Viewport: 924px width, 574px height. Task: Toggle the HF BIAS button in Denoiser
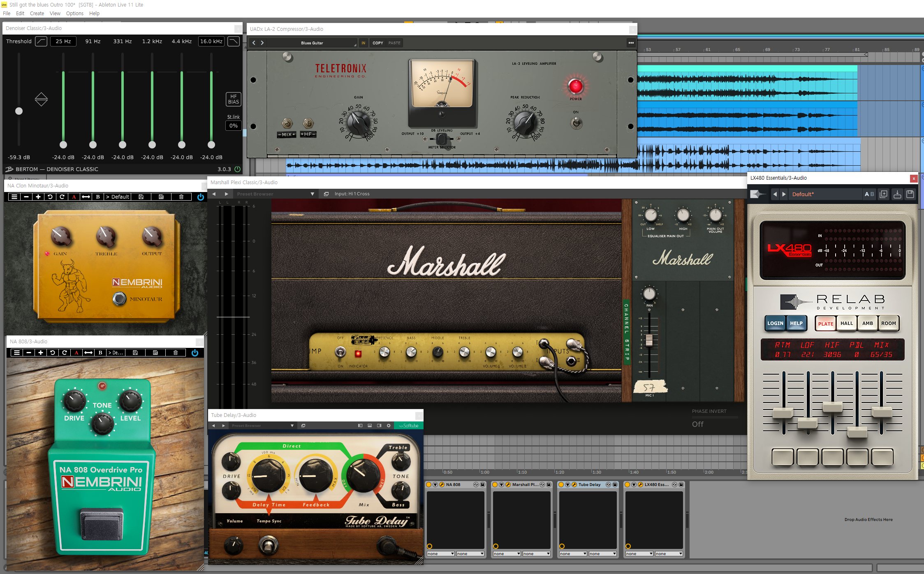pos(233,99)
